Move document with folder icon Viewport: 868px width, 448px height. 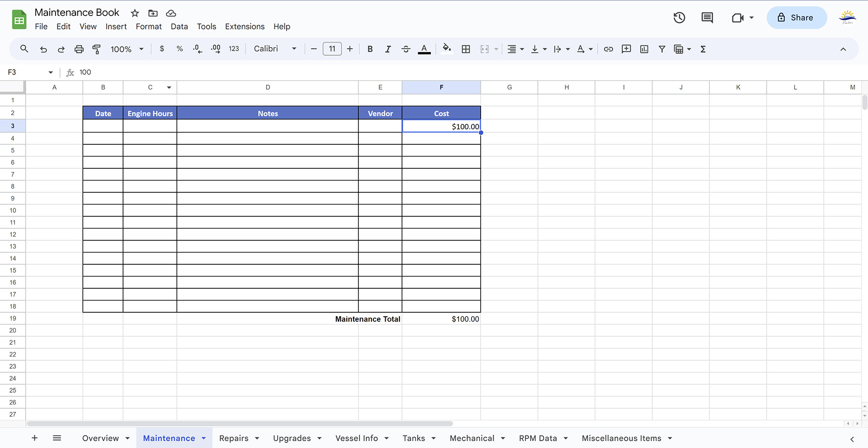(x=153, y=13)
